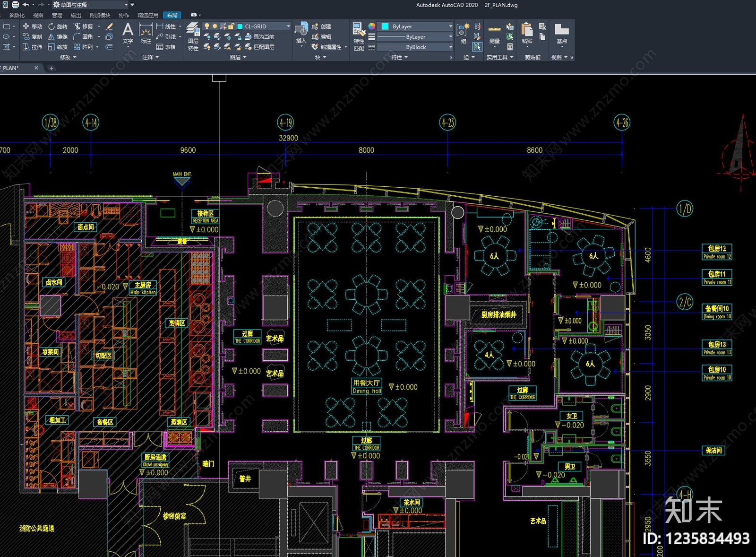Click the Group (组) icon

pyautogui.click(x=463, y=34)
